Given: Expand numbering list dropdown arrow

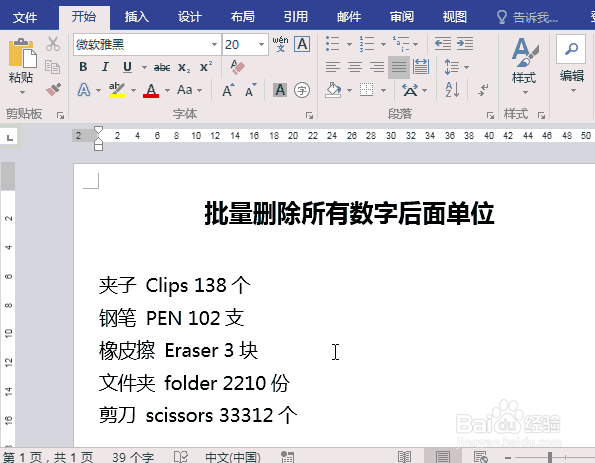Looking at the screenshot, I should (383, 44).
